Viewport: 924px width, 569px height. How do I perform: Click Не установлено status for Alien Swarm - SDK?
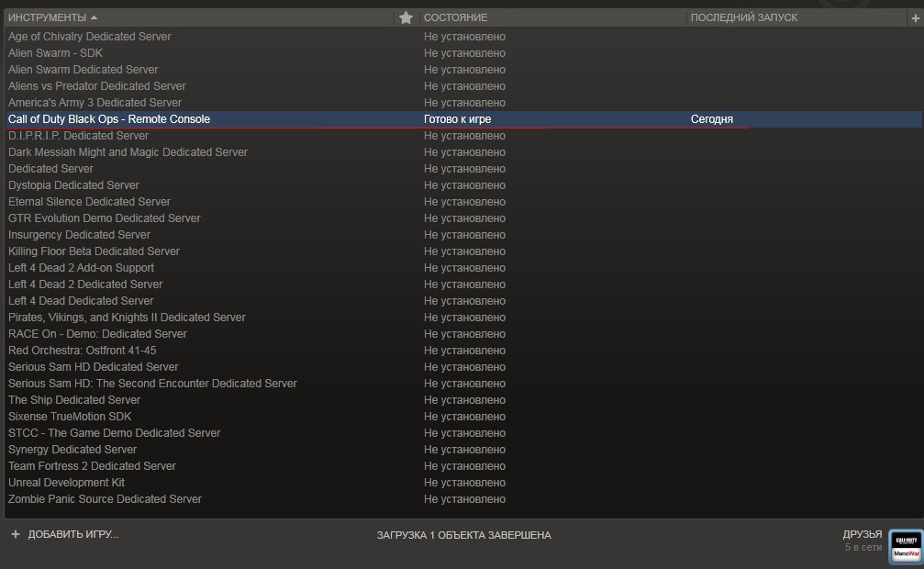tap(464, 53)
